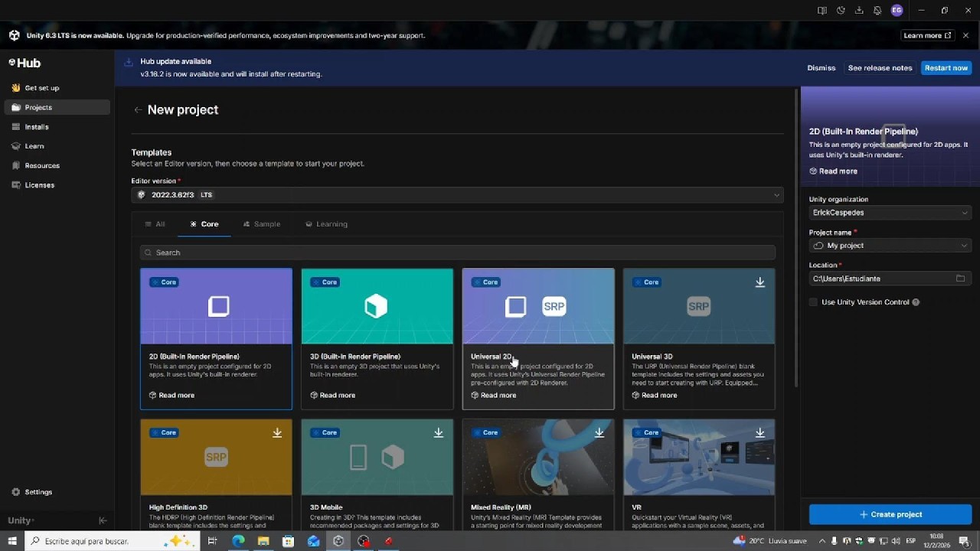Download the Universal 3D template
980x551 pixels.
pyautogui.click(x=760, y=282)
